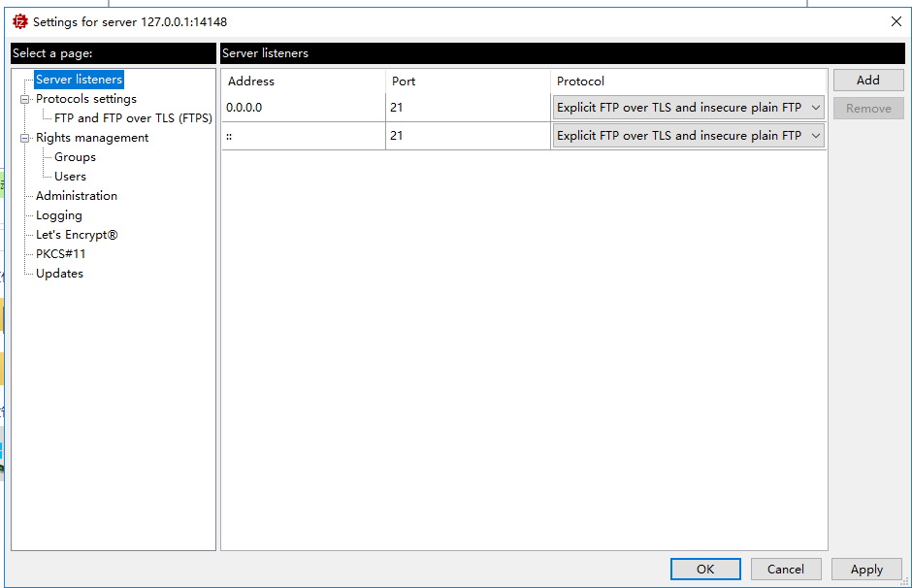Open the Users settings page
The image size is (912, 588).
pyautogui.click(x=70, y=177)
